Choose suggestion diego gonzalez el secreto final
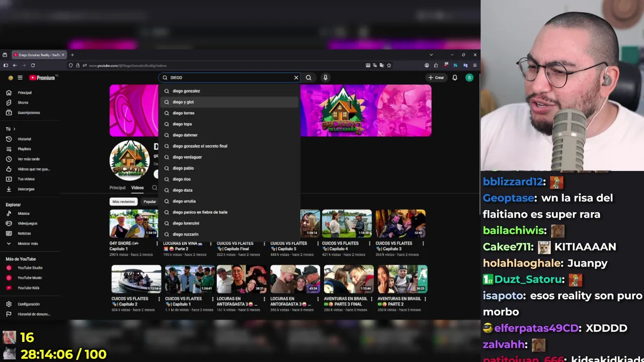The image size is (644, 362). 229,146
